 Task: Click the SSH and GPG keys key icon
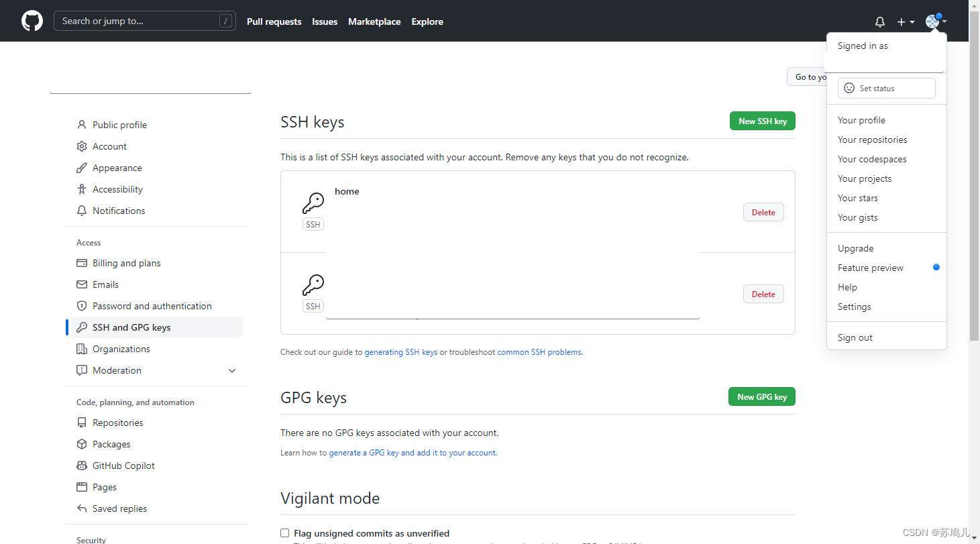coord(82,327)
